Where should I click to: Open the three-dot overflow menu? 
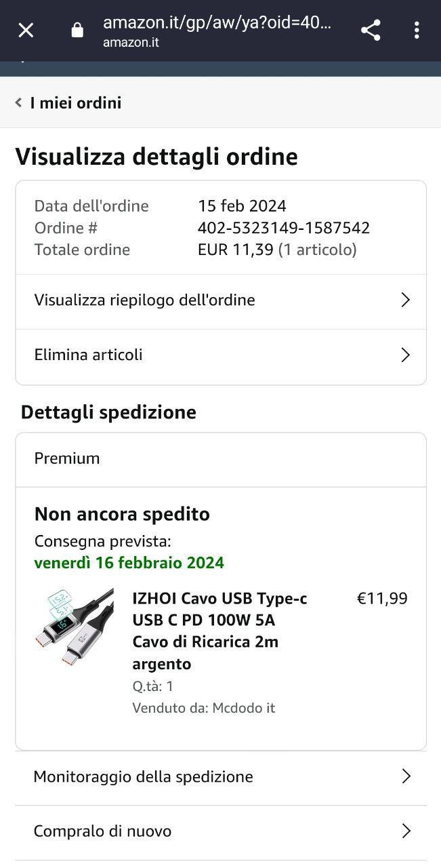(417, 30)
